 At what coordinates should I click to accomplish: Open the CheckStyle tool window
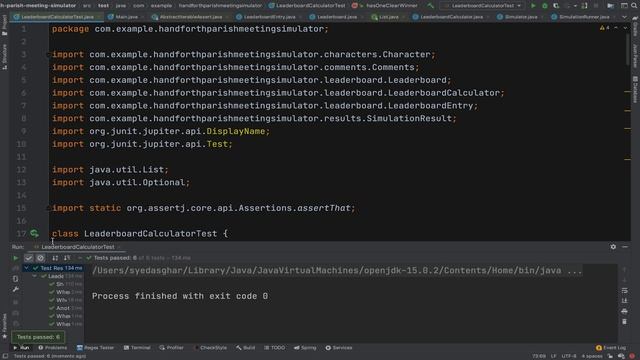(x=210, y=348)
